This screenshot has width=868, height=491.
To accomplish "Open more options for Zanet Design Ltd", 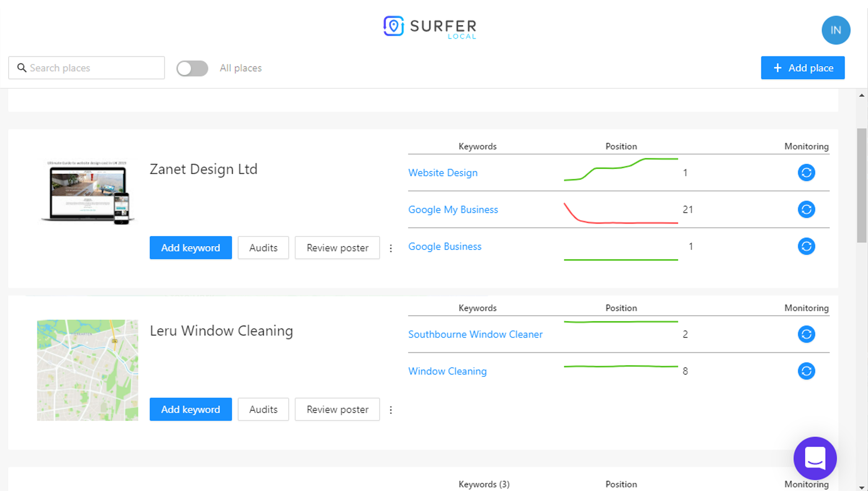I will click(x=391, y=248).
